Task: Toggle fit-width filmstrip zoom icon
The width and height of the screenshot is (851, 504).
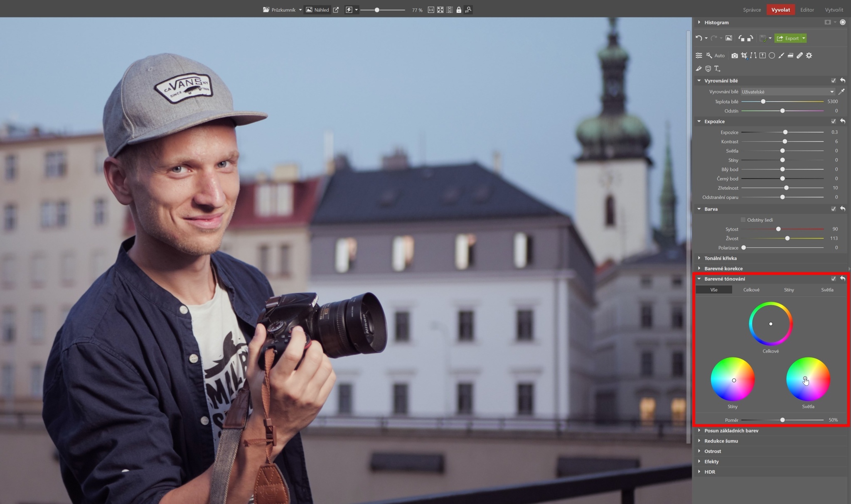Action: click(x=450, y=10)
